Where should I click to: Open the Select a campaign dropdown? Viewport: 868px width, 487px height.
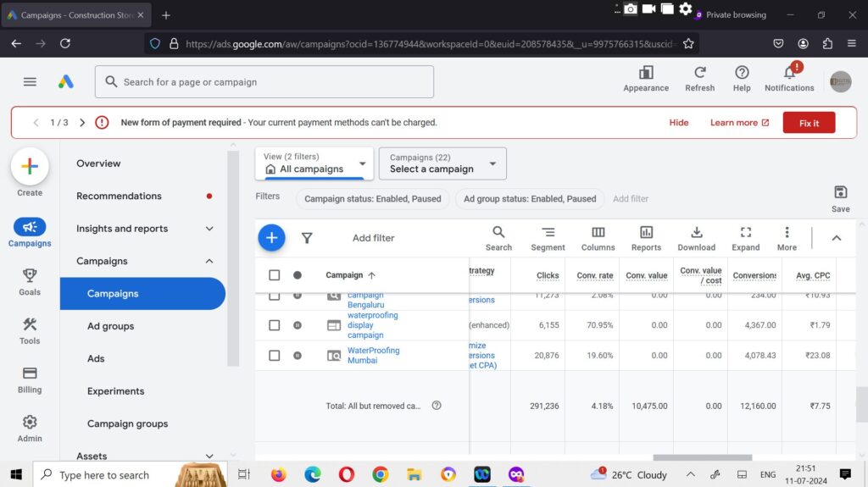[442, 163]
